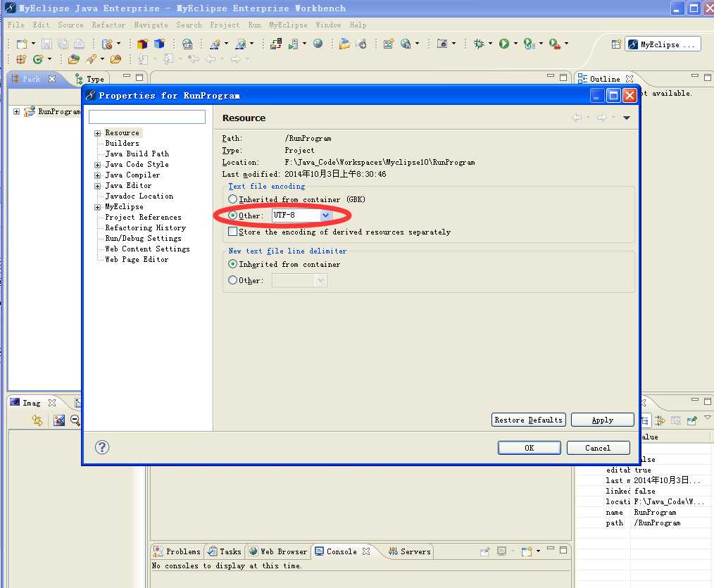The width and height of the screenshot is (714, 588).
Task: Click the Open Type folder icon
Action: point(74,59)
